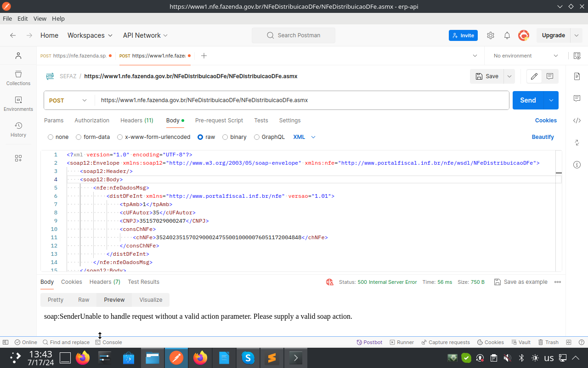Send the request with Send button

[528, 100]
